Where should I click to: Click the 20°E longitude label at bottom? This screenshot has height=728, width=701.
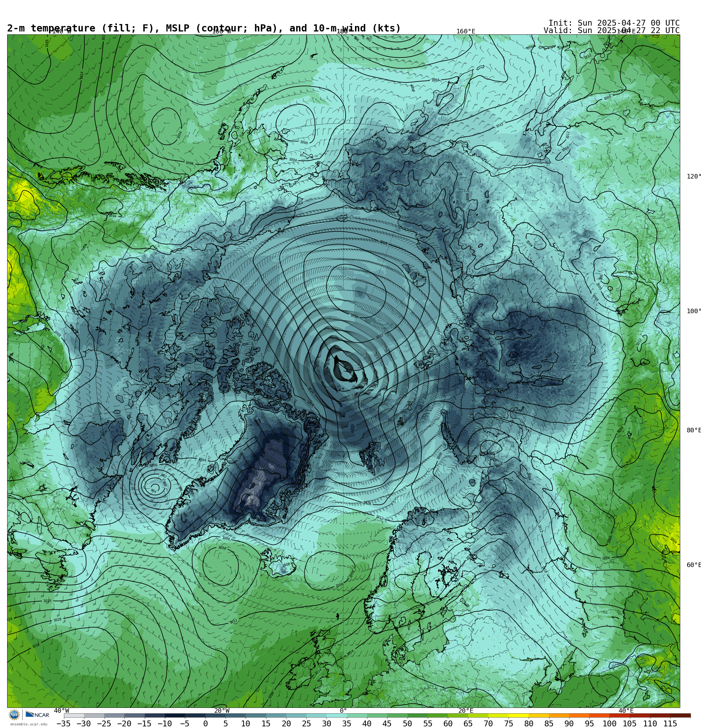(x=466, y=710)
